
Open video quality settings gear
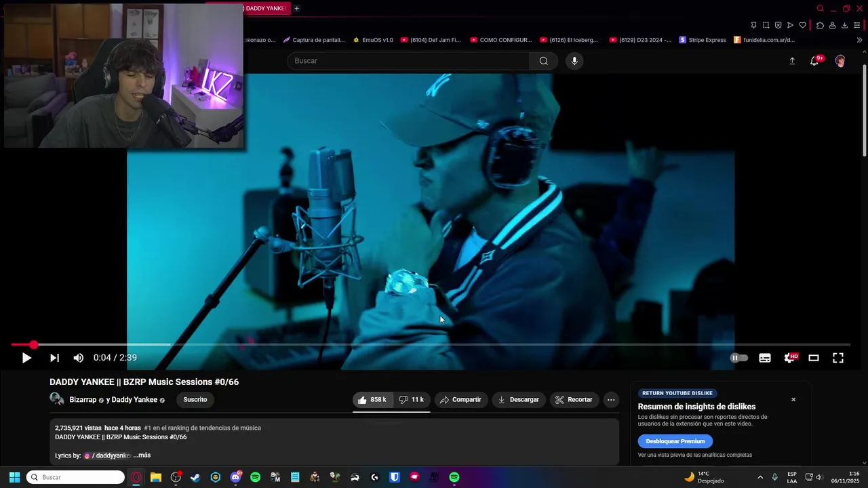tap(790, 358)
